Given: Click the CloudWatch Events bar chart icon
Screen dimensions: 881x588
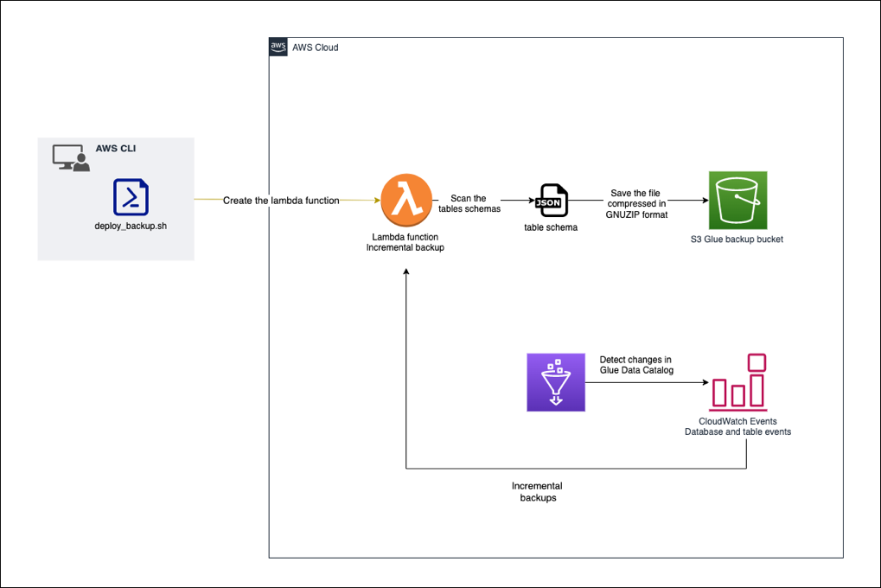Looking at the screenshot, I should coord(739,382).
